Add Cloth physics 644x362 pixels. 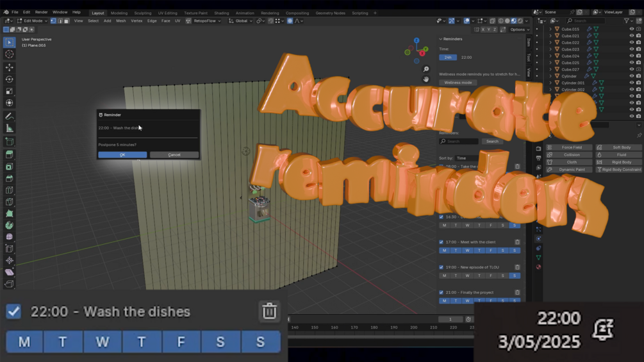(x=568, y=162)
